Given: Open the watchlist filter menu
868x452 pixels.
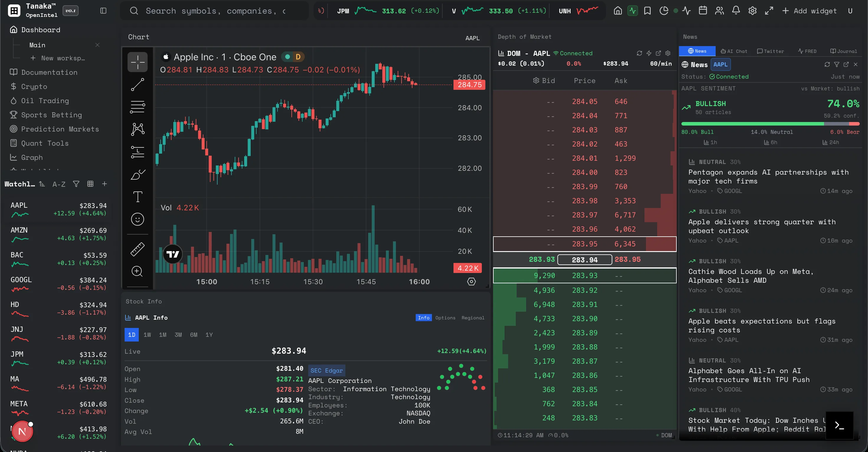Looking at the screenshot, I should click(x=76, y=184).
